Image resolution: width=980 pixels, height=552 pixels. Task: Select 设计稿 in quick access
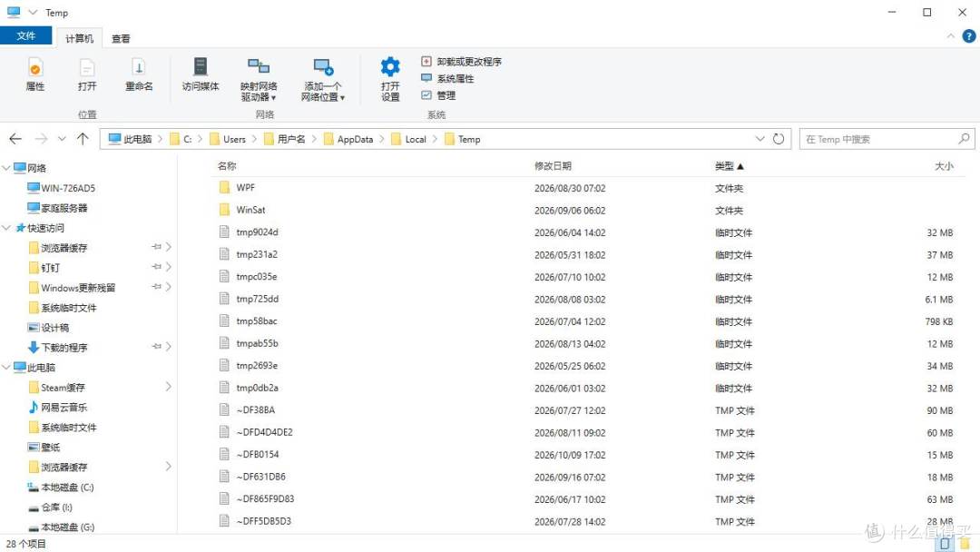click(49, 328)
